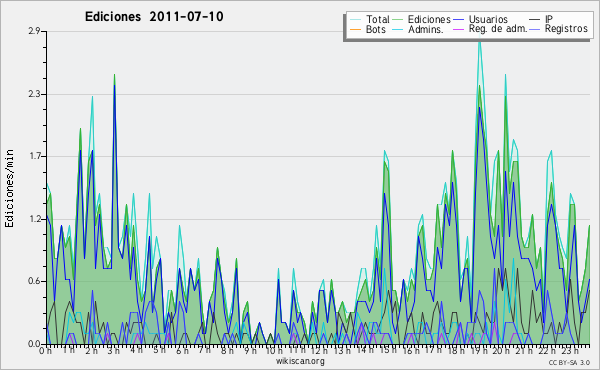Image resolution: width=600 pixels, height=370 pixels.
Task: Click the 'wikiscan.org' caption
Action: pyautogui.click(x=300, y=361)
